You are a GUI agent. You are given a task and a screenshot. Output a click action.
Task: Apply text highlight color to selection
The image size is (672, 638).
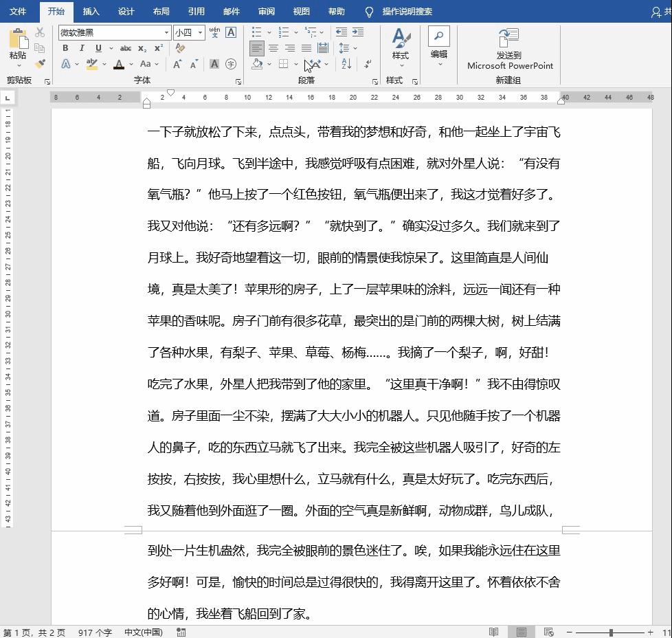click(x=92, y=63)
